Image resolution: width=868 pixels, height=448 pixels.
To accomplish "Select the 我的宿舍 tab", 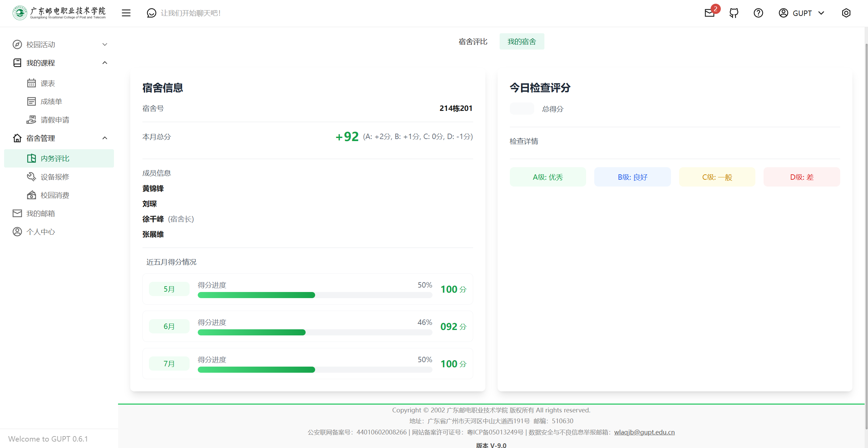I will (522, 42).
